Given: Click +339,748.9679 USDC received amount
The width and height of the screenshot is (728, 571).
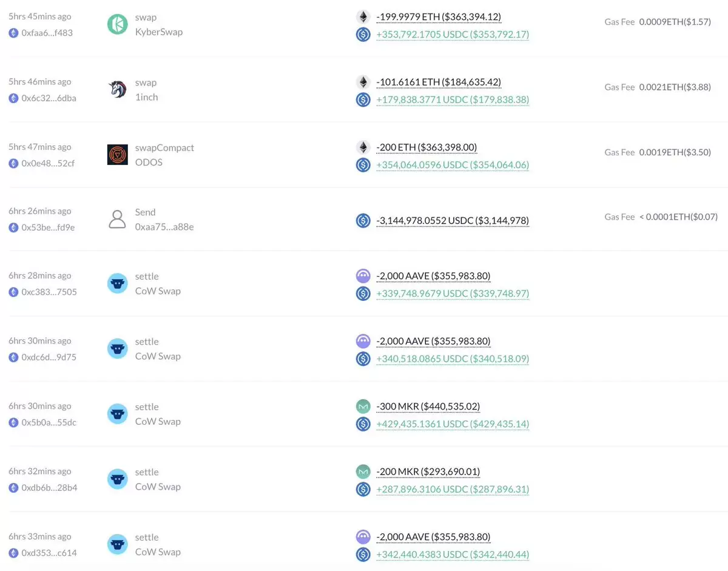Looking at the screenshot, I should tap(453, 294).
